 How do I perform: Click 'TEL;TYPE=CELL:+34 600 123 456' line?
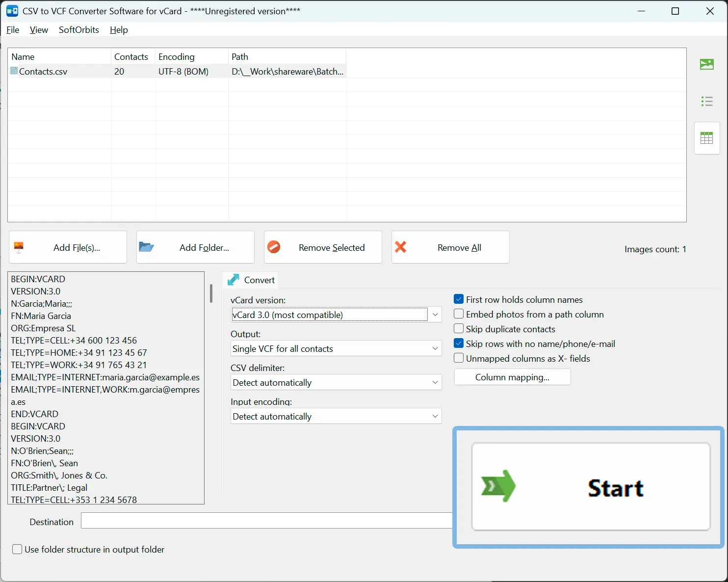click(x=74, y=341)
